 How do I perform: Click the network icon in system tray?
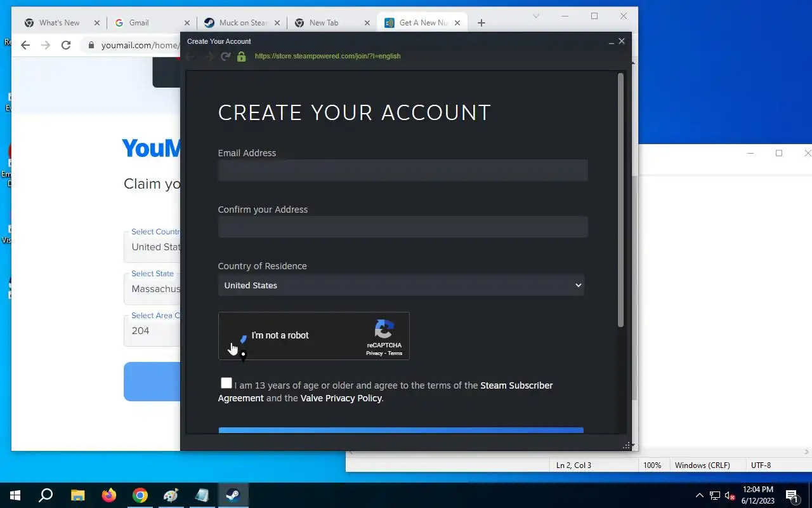tap(715, 495)
